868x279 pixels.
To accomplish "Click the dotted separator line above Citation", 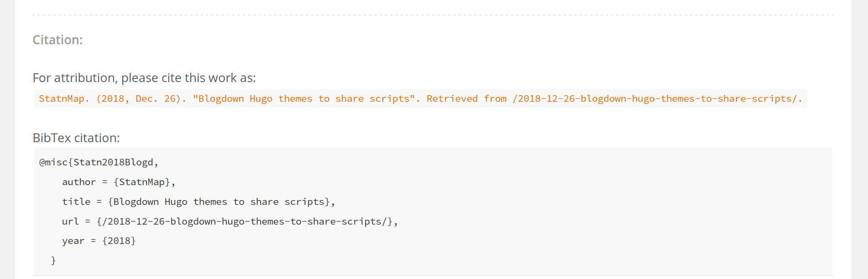I will [x=433, y=15].
